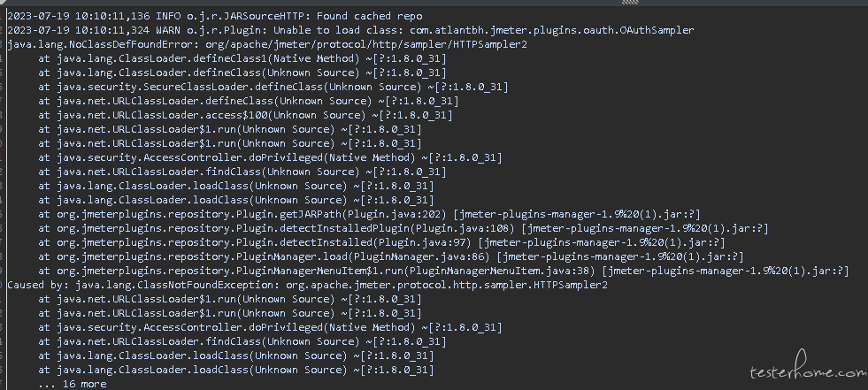Click the Plugin.getJARPath stack frame line
Screen dimensions: 868x390
click(x=369, y=214)
